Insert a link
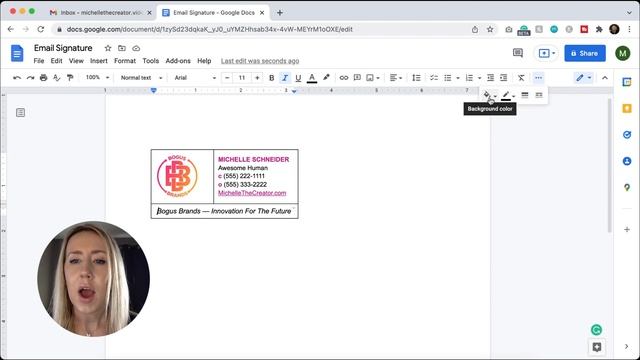Image resolution: width=640 pixels, height=360 pixels. pos(344,78)
